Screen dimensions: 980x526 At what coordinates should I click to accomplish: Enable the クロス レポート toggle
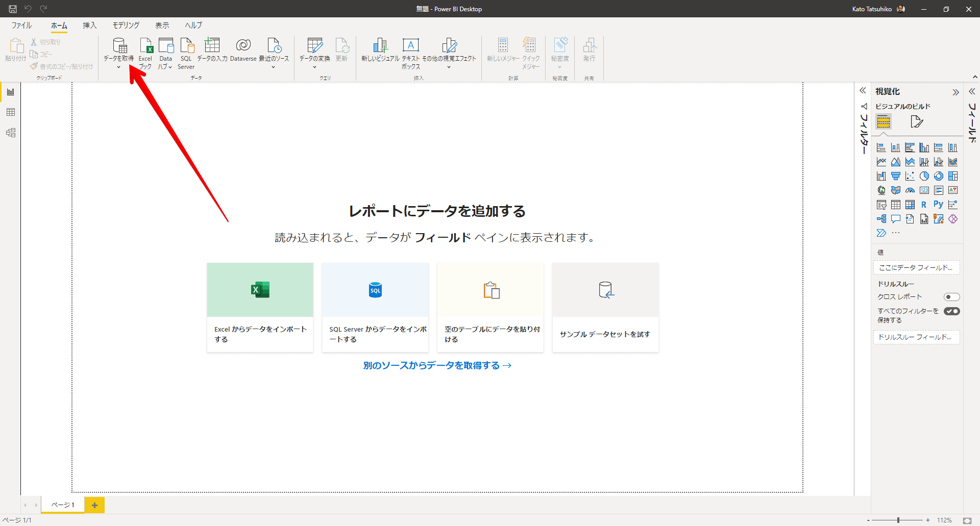tap(951, 297)
